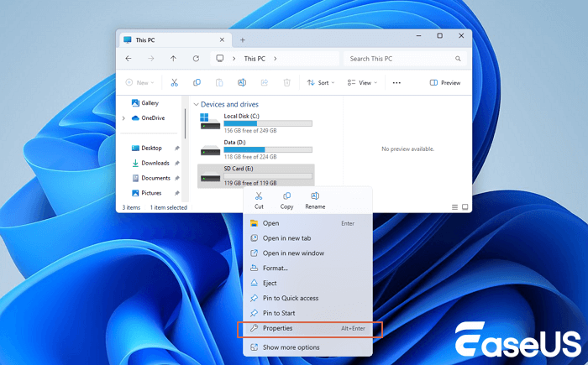The width and height of the screenshot is (588, 365).
Task: Open OneDrive in navigation pane
Action: pos(149,118)
